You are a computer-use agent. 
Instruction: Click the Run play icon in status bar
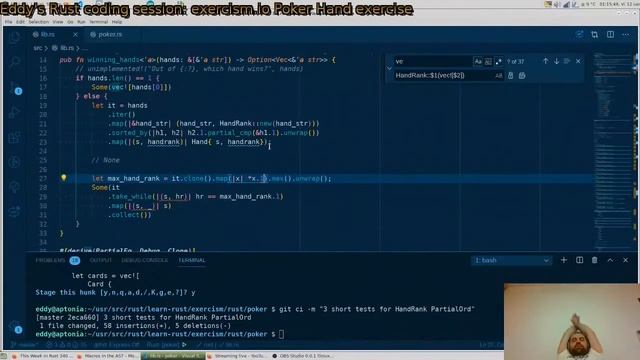click(184, 345)
